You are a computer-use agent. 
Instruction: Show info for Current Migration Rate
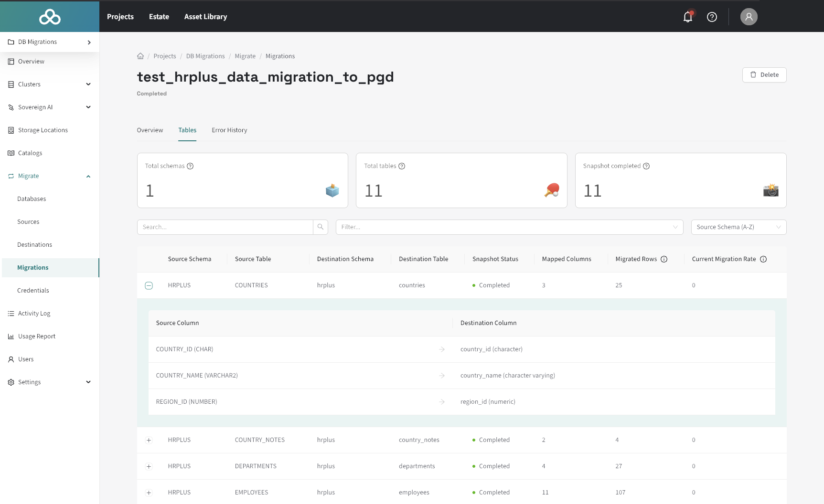[x=763, y=259]
